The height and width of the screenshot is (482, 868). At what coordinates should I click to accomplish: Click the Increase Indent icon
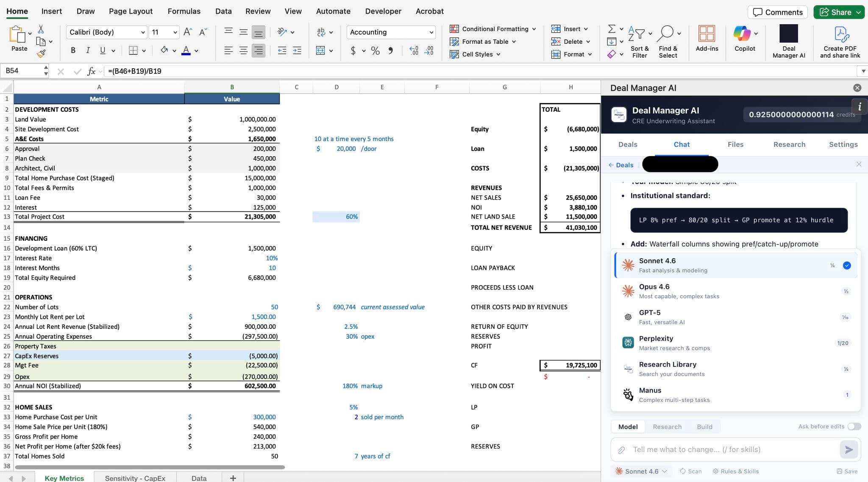coord(297,50)
